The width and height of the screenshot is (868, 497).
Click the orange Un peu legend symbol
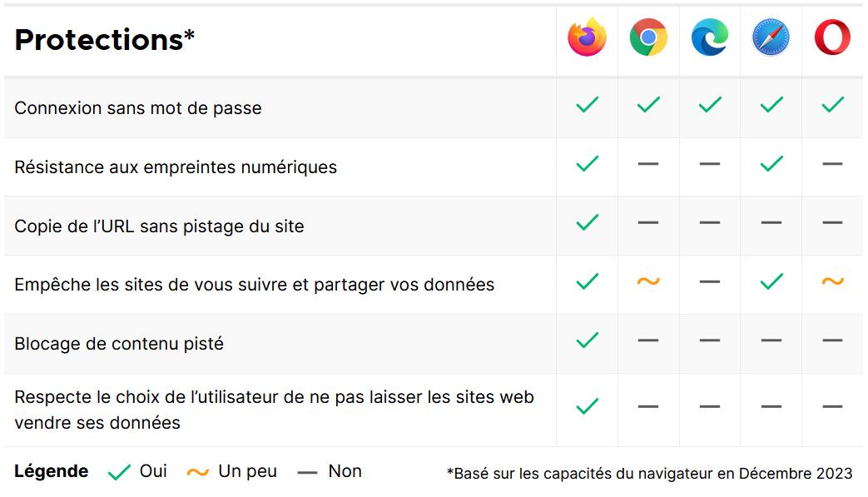point(197,472)
